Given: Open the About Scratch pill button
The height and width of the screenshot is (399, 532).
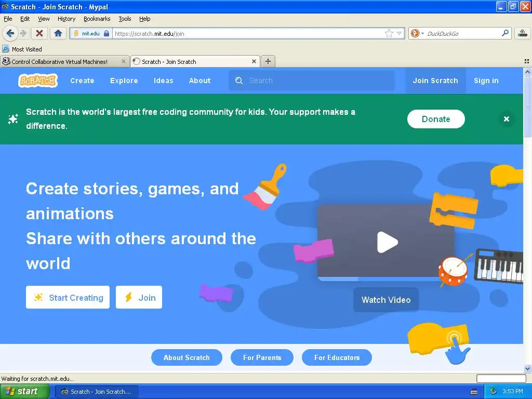Looking at the screenshot, I should pos(187,357).
